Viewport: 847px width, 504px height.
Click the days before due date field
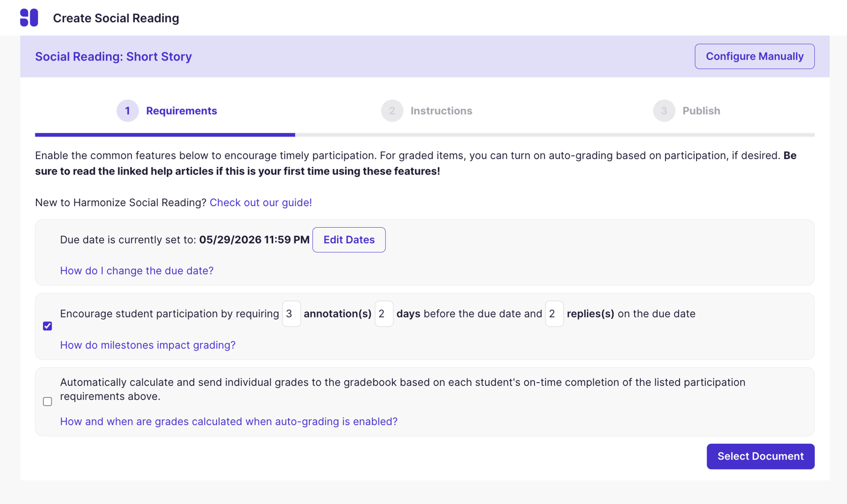point(384,314)
